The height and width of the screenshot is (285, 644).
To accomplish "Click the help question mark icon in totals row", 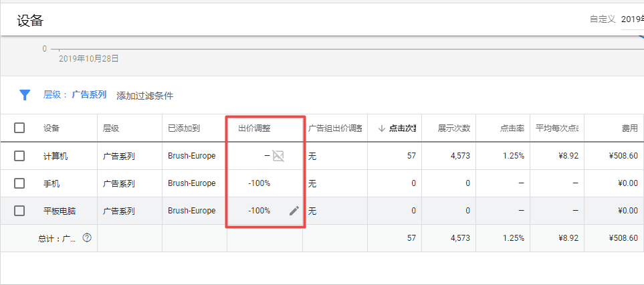I will [x=87, y=237].
